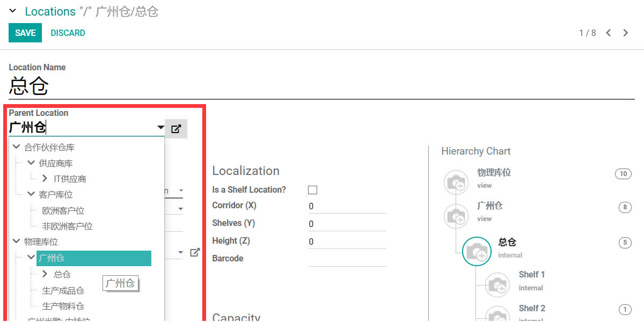Click 物理库位 camera avatar in hierarchy chart
644x322 pixels.
456,182
